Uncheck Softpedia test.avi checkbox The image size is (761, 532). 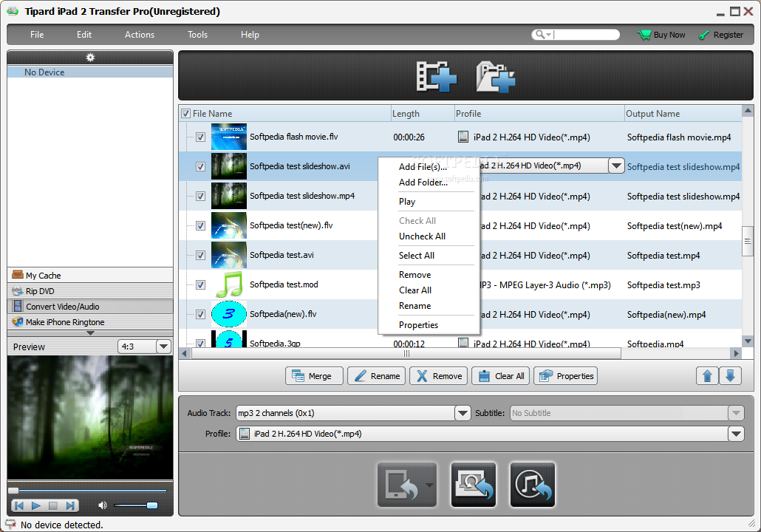(x=200, y=256)
